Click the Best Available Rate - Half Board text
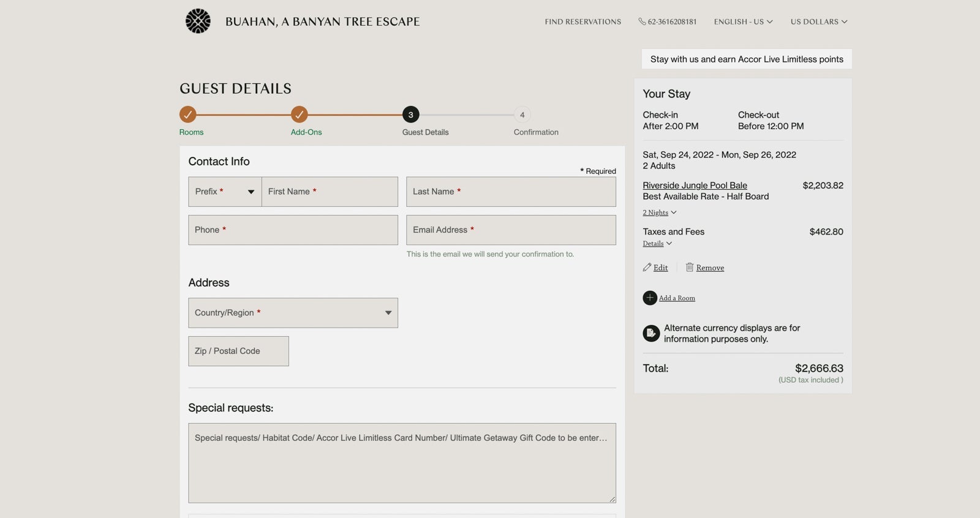Image resolution: width=980 pixels, height=518 pixels. 706,196
